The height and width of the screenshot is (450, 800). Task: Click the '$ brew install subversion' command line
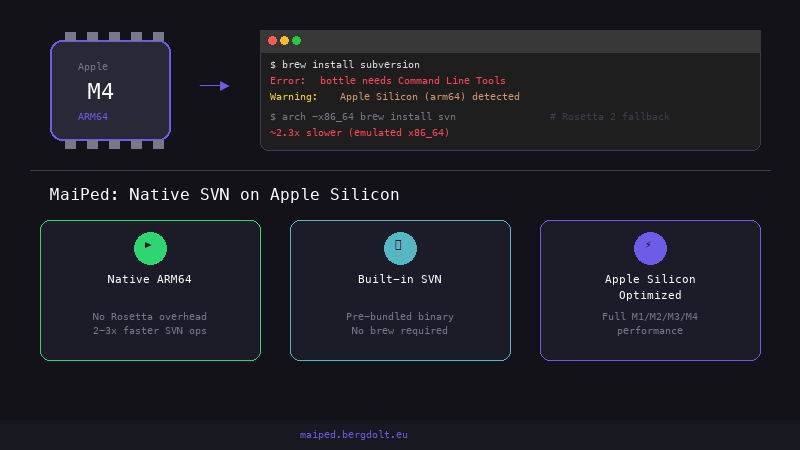[x=345, y=65]
